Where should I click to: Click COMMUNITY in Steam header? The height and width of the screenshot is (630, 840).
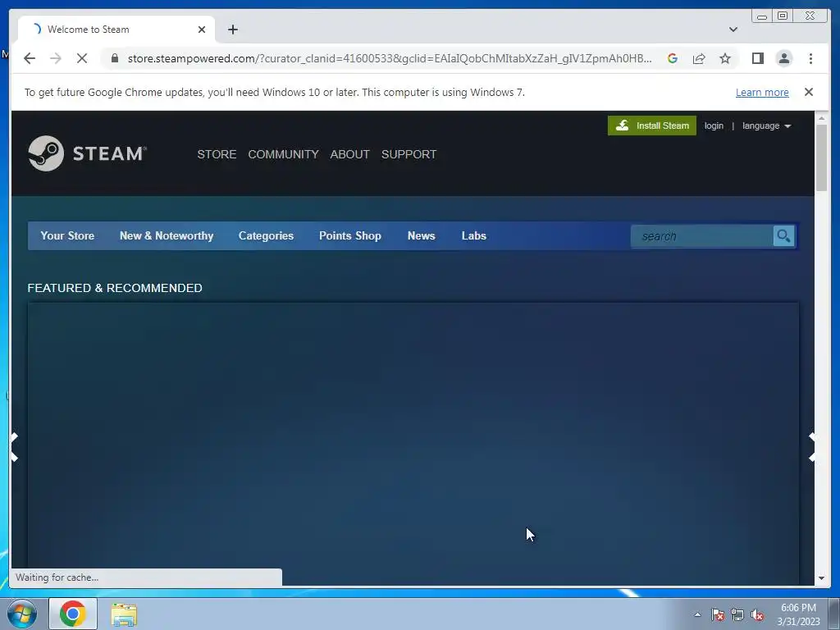point(283,154)
